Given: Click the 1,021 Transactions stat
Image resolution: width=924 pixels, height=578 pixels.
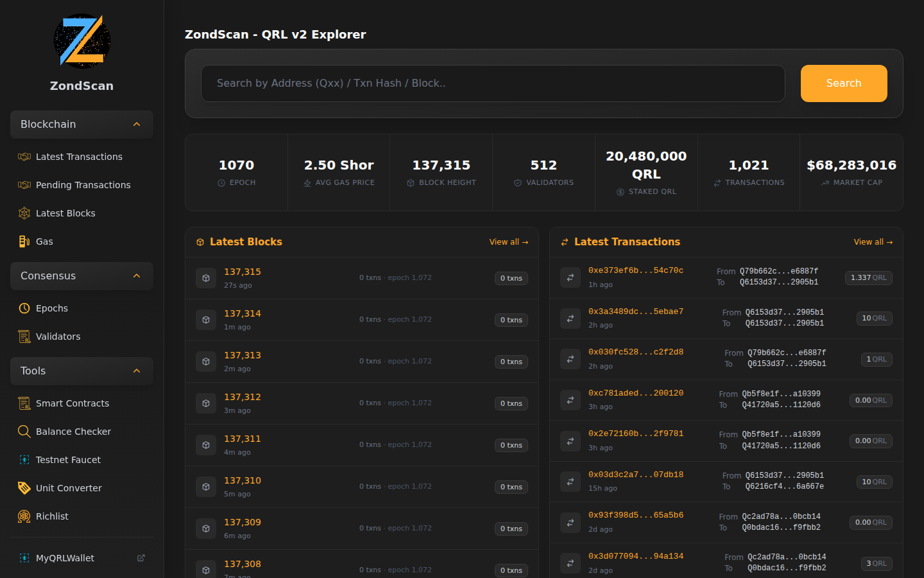Looking at the screenshot, I should point(749,173).
